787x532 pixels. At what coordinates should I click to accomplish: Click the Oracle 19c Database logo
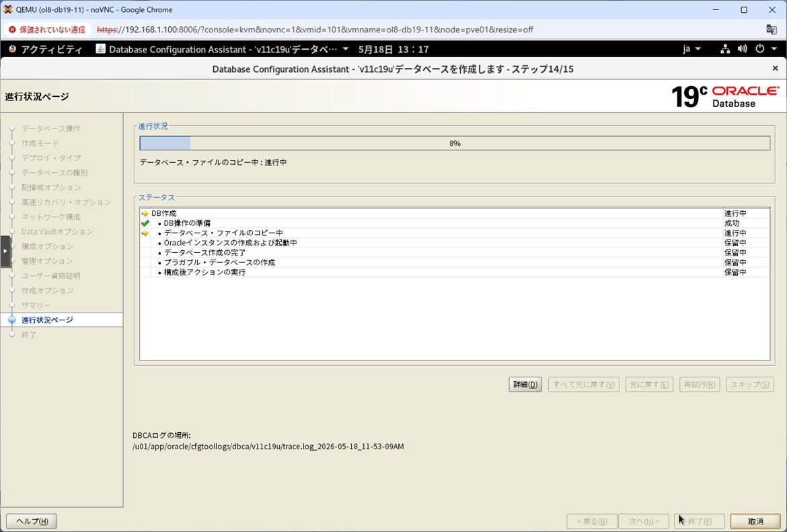[725, 96]
